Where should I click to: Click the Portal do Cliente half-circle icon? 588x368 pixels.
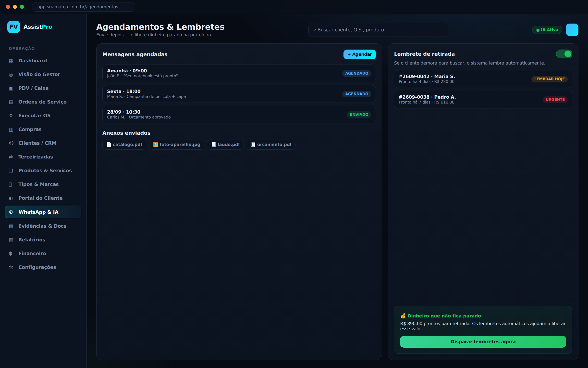pyautogui.click(x=11, y=198)
